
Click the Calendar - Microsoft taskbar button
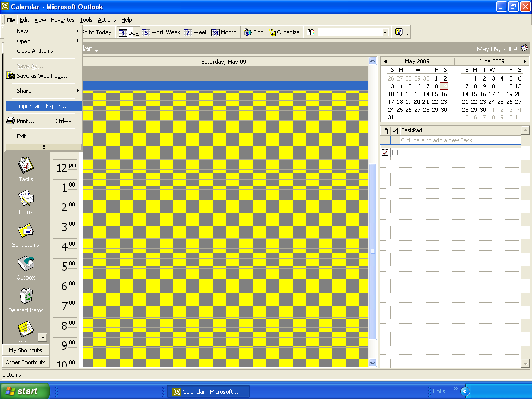point(209,392)
